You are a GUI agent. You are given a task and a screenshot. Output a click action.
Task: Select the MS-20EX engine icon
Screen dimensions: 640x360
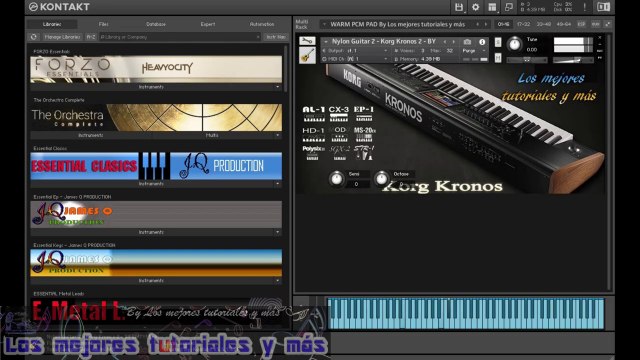point(364,134)
